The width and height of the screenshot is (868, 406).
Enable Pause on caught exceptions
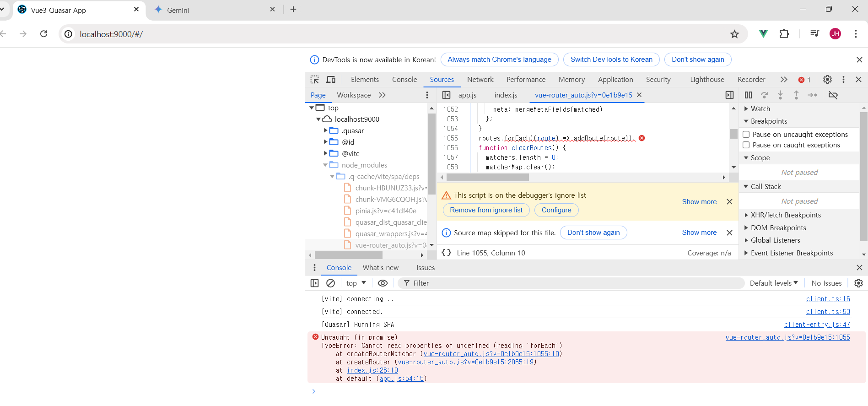pyautogui.click(x=746, y=145)
